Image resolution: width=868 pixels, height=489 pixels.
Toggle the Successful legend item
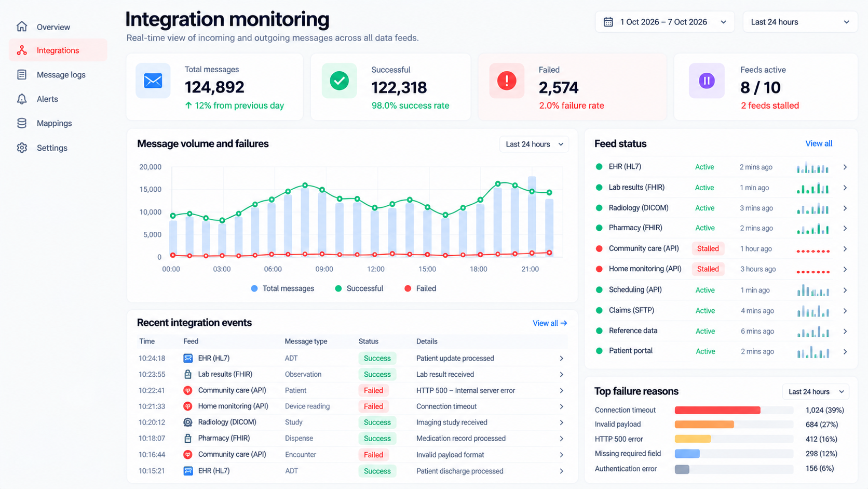[359, 288]
